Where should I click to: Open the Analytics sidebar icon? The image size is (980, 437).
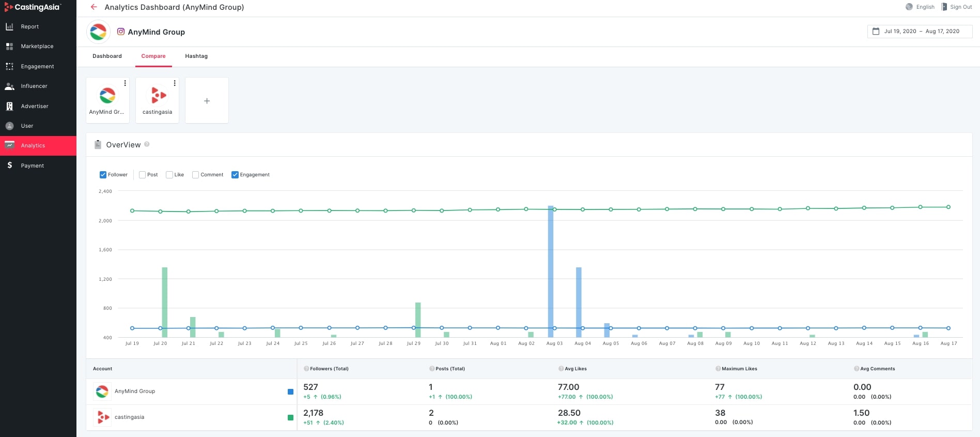pyautogui.click(x=9, y=145)
